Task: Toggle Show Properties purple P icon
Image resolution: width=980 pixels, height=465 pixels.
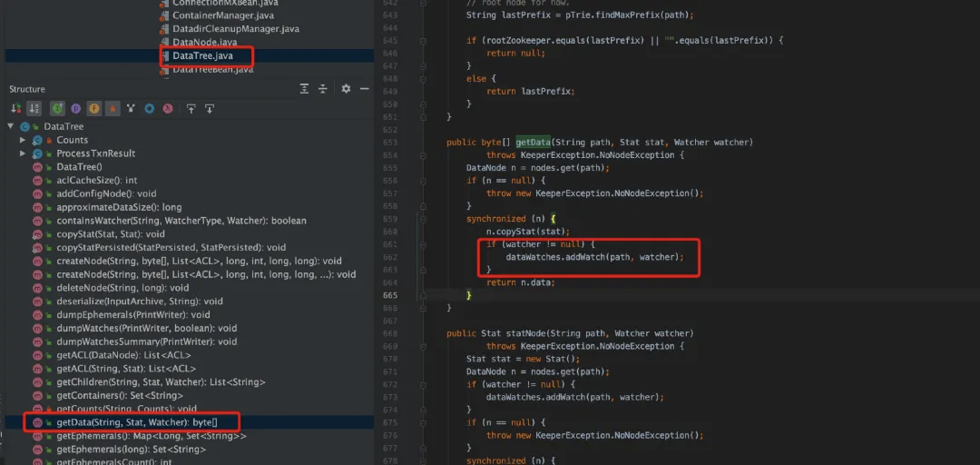Action: [x=75, y=109]
